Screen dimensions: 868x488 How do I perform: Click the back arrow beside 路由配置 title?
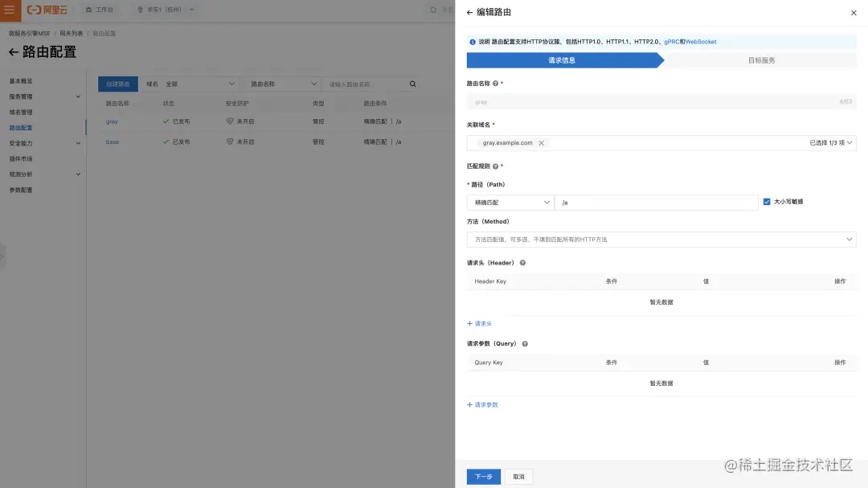click(x=14, y=52)
